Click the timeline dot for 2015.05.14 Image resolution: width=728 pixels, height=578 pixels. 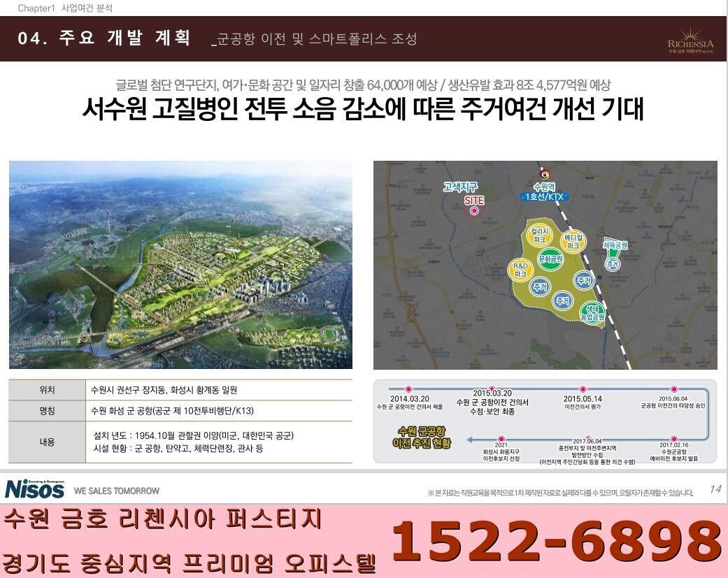[583, 389]
